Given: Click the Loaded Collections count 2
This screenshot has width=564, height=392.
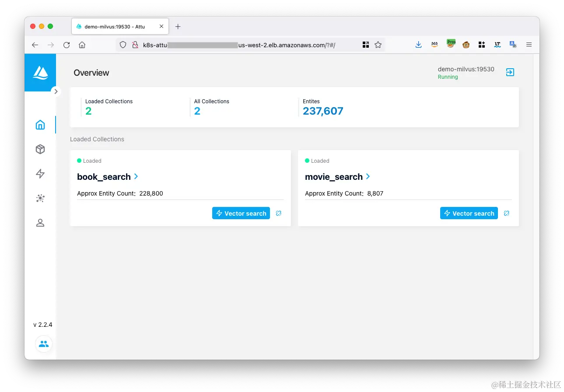Looking at the screenshot, I should [88, 111].
